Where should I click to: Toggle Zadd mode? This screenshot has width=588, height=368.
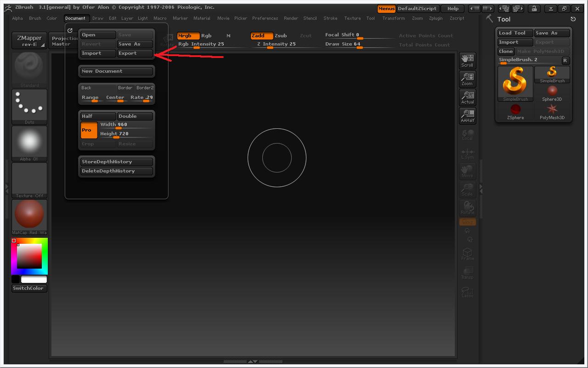262,35
